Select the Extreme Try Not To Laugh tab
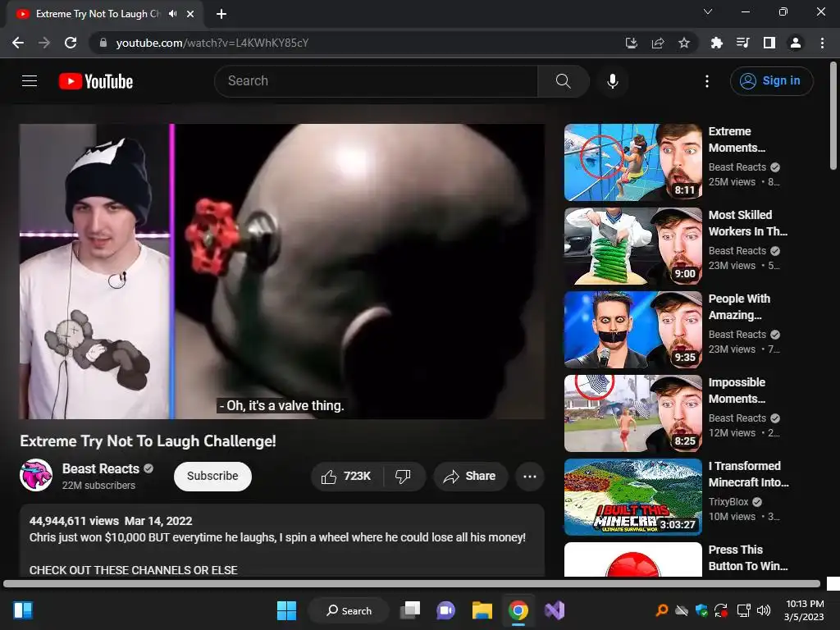The image size is (840, 630). pyautogui.click(x=98, y=14)
